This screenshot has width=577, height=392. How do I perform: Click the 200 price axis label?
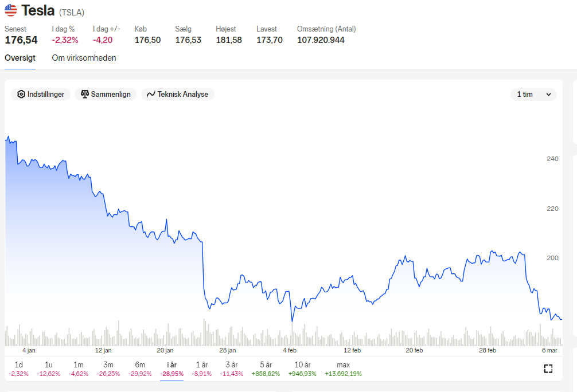click(x=552, y=258)
